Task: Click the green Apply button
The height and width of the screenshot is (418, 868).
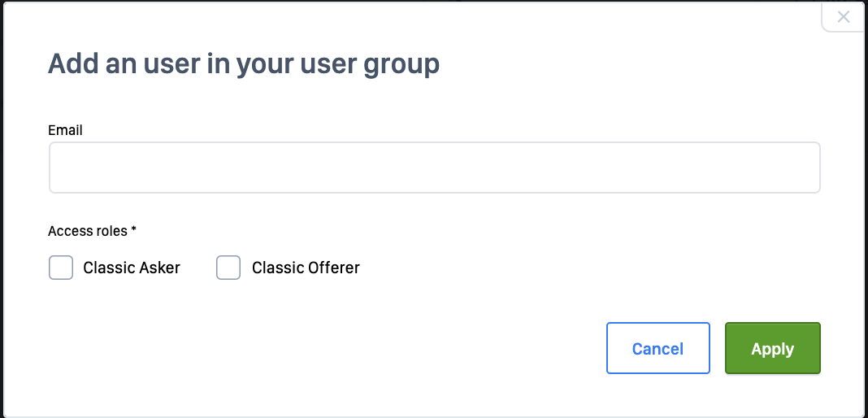Action: tap(772, 348)
